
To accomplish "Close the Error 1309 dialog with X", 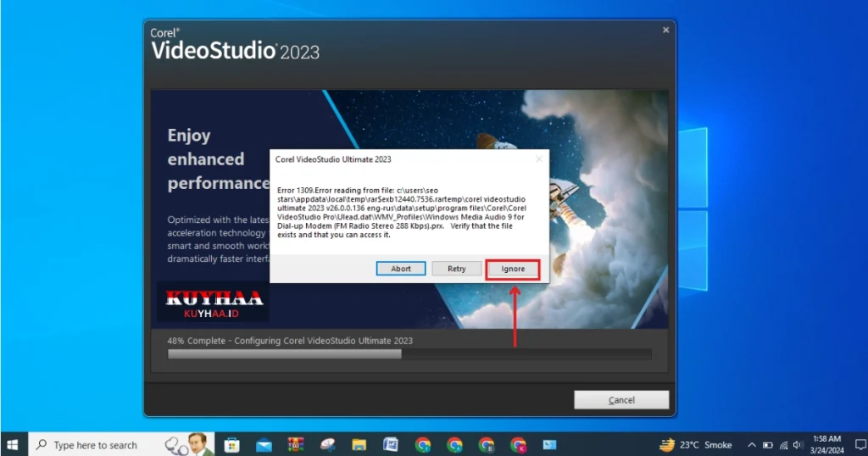I will click(539, 159).
